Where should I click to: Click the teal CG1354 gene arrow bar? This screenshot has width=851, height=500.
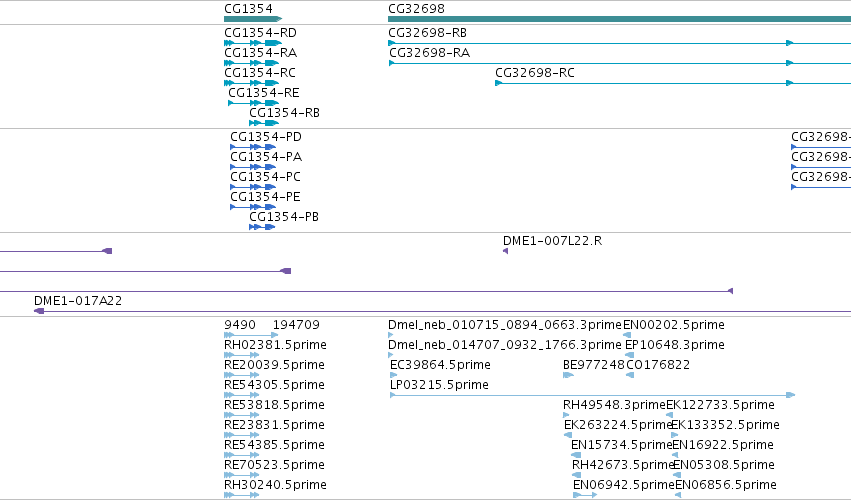(x=253, y=19)
